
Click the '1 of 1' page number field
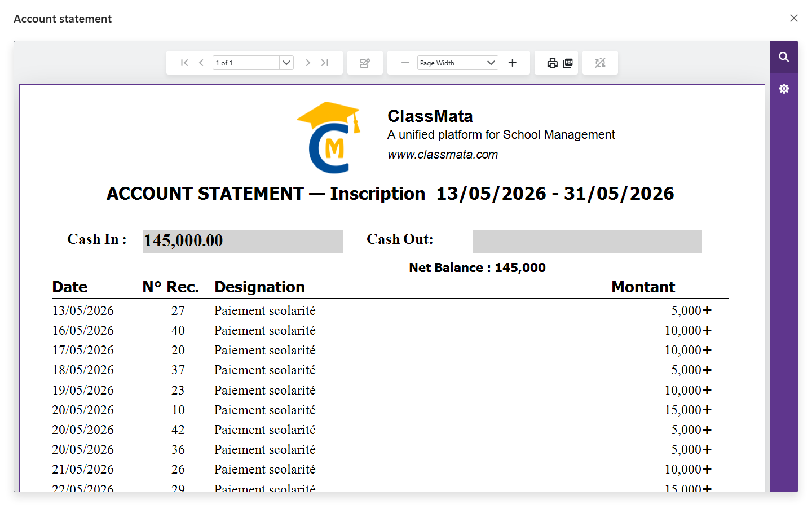coord(246,63)
